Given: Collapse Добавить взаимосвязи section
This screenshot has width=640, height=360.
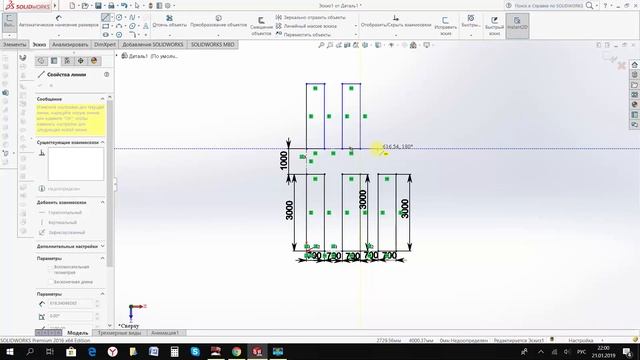Looking at the screenshot, I should click(x=102, y=202).
